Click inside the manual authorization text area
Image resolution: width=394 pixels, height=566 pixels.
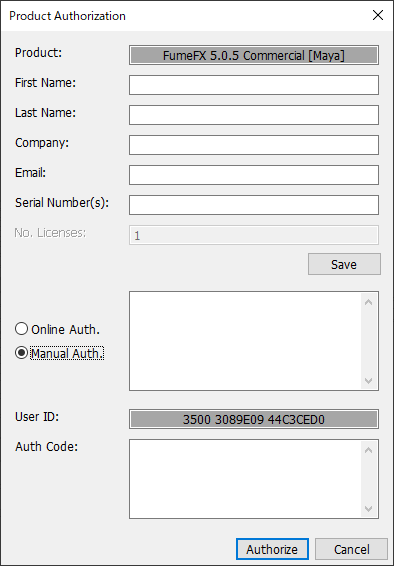pyautogui.click(x=245, y=341)
